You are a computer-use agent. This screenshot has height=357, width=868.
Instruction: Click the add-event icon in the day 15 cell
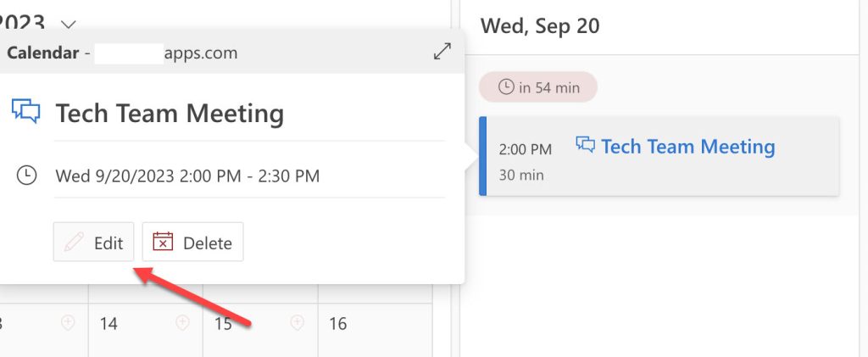coord(297,322)
